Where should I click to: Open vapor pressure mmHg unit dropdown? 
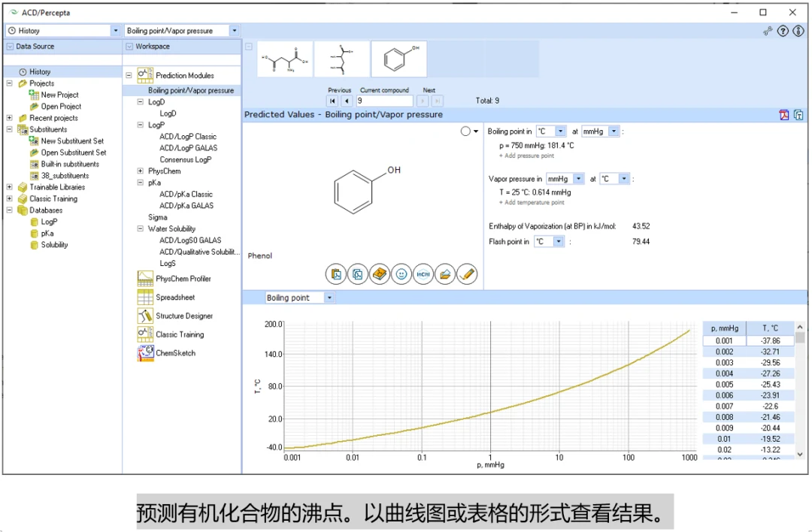578,179
